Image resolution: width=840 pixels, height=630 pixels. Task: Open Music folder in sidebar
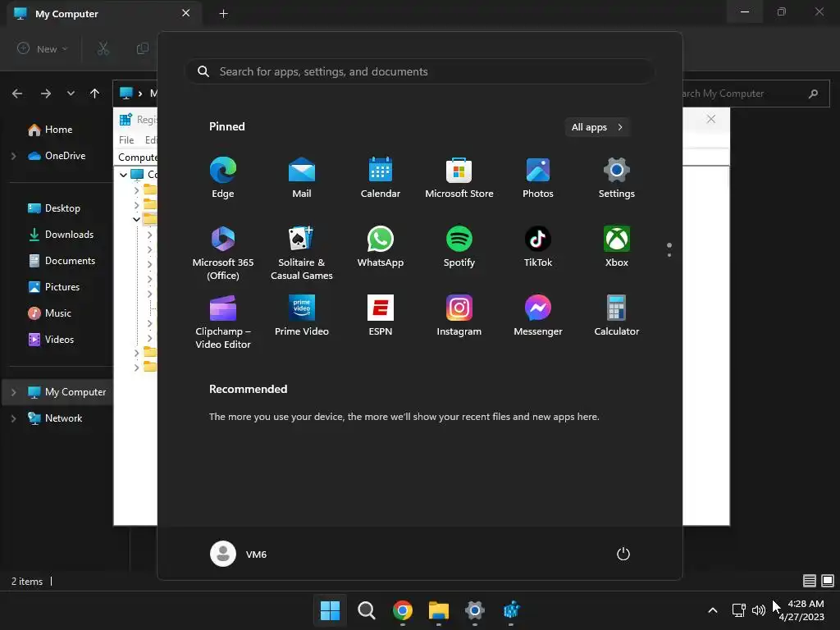(50, 313)
